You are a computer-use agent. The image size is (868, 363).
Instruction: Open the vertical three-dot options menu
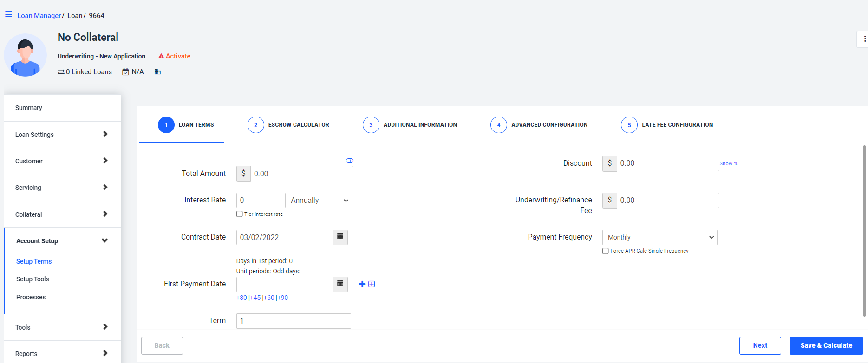coord(864,39)
